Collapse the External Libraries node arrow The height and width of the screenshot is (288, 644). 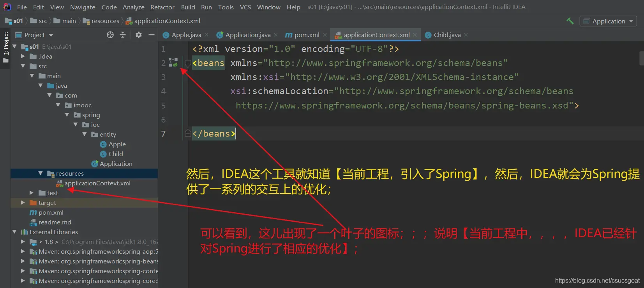[x=14, y=232]
